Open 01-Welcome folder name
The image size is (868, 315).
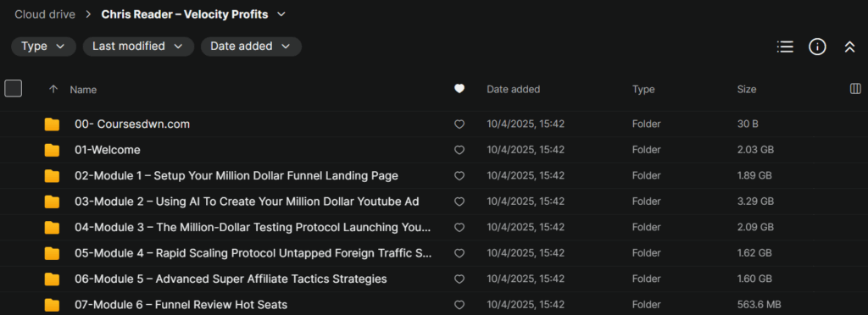(108, 151)
